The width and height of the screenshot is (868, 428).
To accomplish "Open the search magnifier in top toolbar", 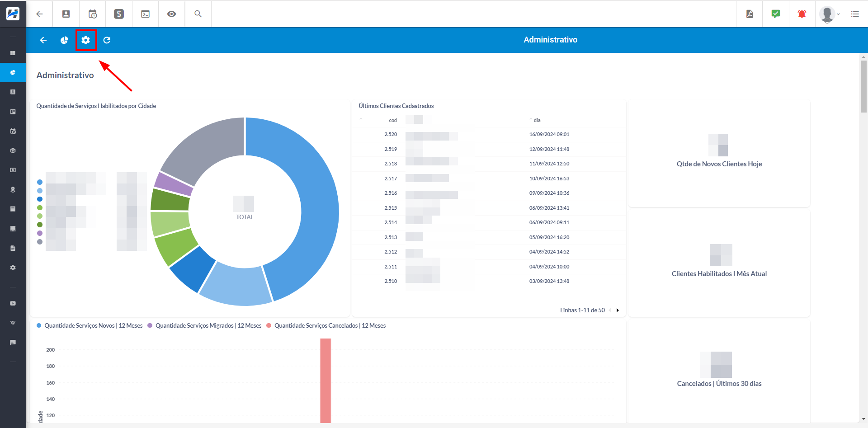I will (198, 14).
